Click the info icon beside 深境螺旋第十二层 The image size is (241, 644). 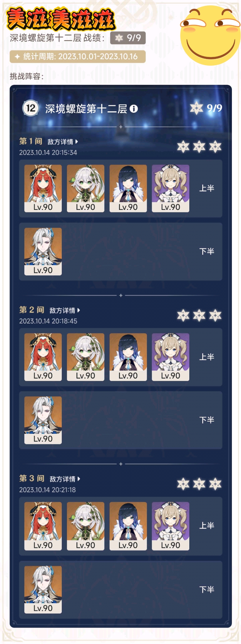coord(134,109)
